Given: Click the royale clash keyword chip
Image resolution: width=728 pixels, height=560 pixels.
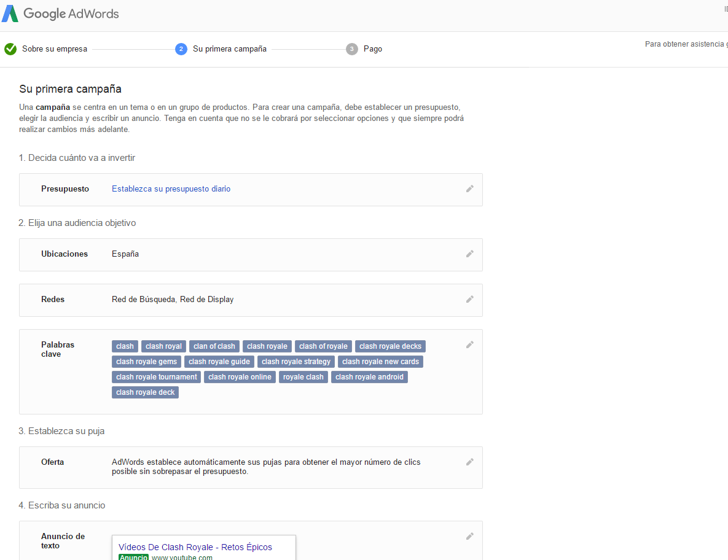Looking at the screenshot, I should (303, 377).
